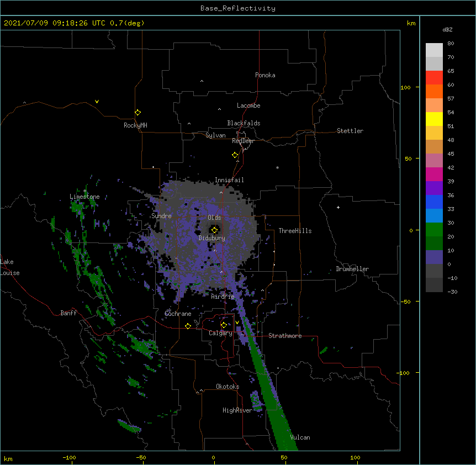Select the Okotoks town label
The image size is (476, 465).
228,387
